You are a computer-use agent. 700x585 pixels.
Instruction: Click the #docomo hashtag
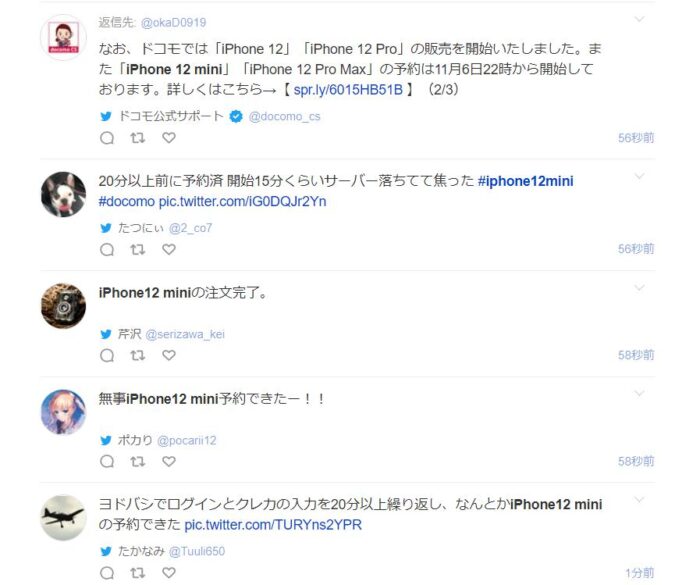tap(127, 201)
